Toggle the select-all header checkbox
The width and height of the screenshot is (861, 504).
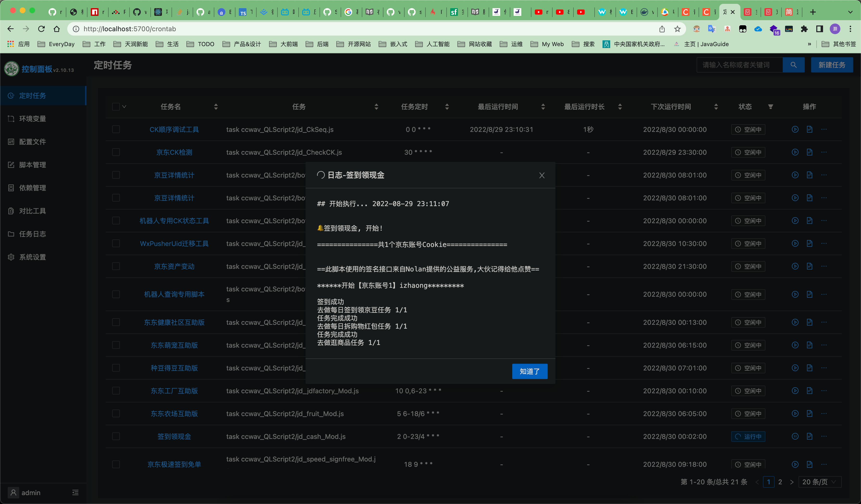(x=116, y=107)
